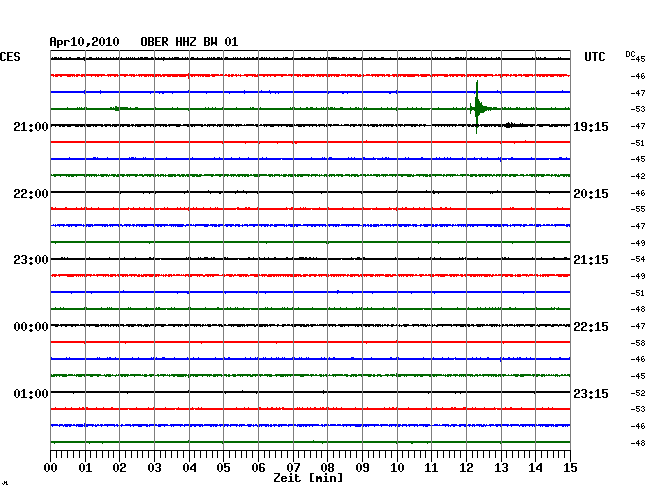The width and height of the screenshot is (650, 494).
Task: Click the DC value -54
Action: pos(638,259)
